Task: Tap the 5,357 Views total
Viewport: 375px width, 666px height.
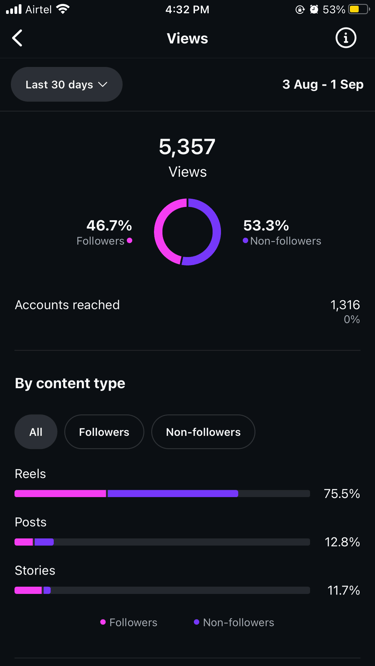Action: 187,158
